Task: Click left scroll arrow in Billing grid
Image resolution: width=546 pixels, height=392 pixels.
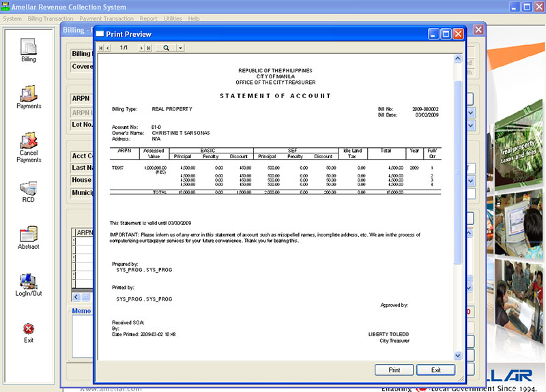Action: tap(76, 297)
